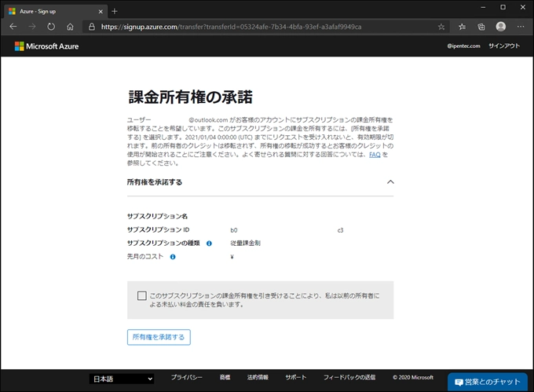The width and height of the screenshot is (534, 392).
Task: Reload the page with the refresh icon
Action: [x=51, y=27]
